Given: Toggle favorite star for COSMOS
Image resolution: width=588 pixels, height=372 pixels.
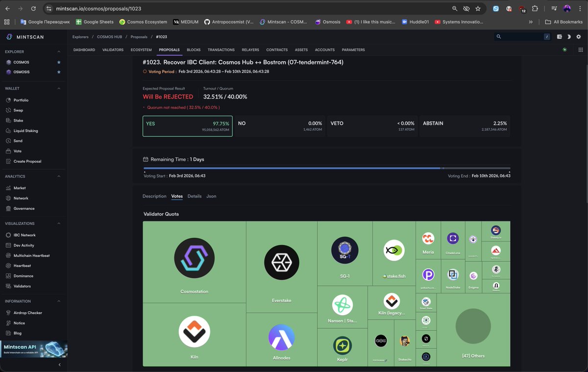Looking at the screenshot, I should point(59,62).
